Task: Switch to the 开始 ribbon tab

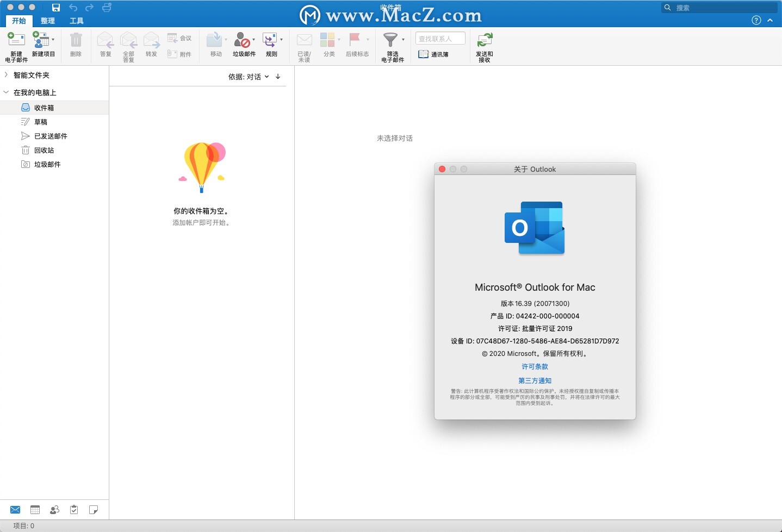Action: click(19, 21)
